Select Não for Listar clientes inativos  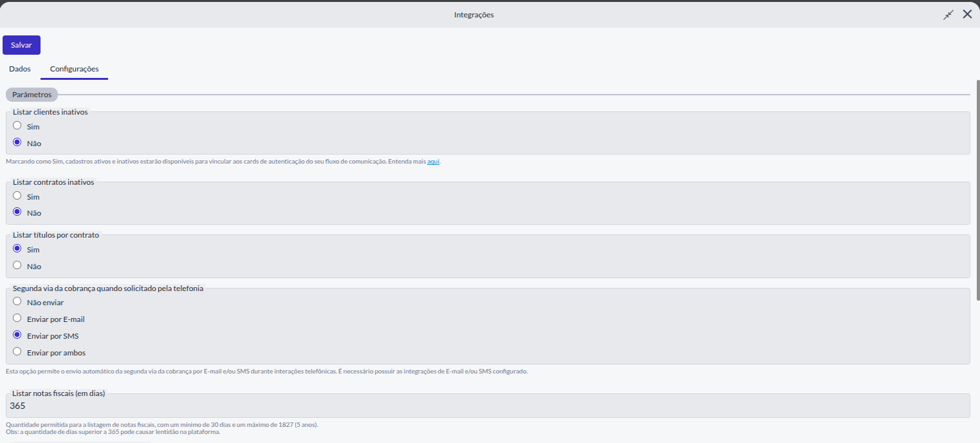(x=17, y=142)
